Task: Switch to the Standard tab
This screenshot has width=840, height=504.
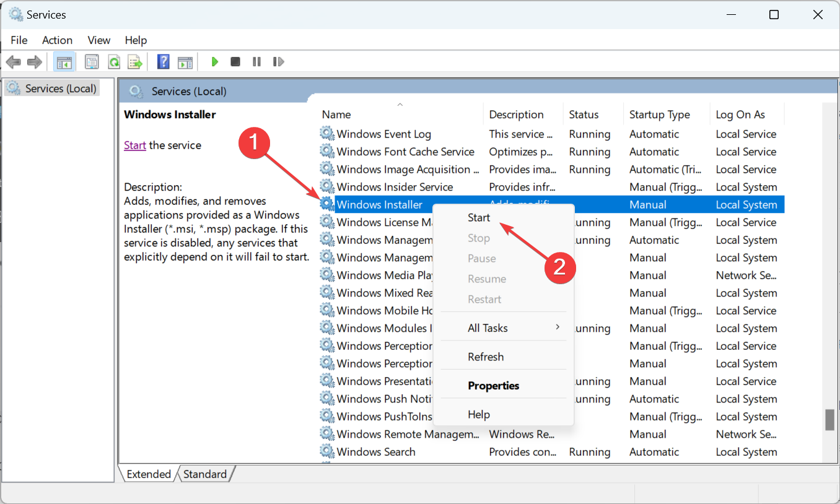Action: (x=205, y=474)
